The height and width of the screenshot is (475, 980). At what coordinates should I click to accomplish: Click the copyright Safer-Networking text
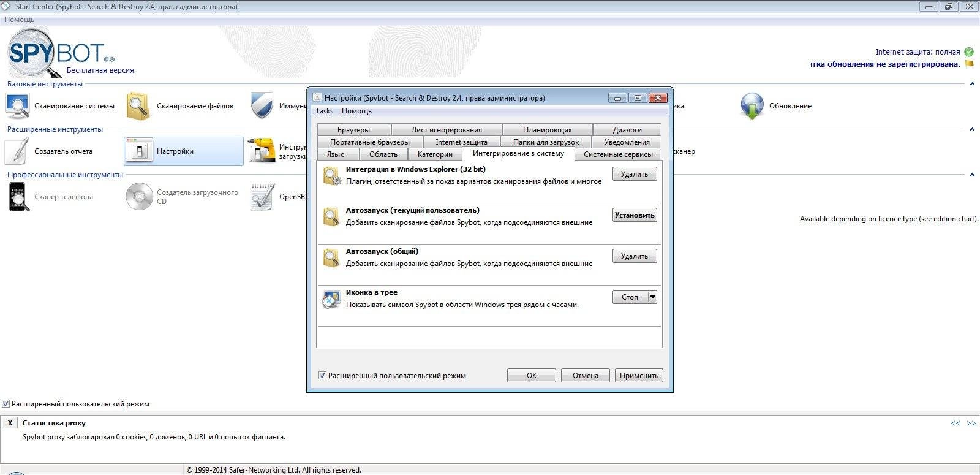click(274, 470)
